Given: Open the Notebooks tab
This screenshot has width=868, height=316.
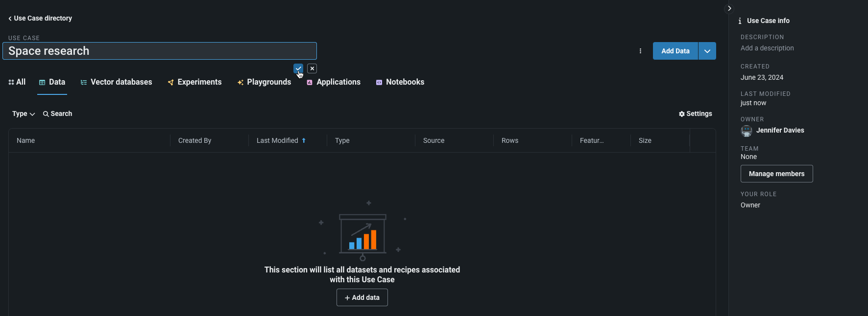Looking at the screenshot, I should [x=400, y=82].
